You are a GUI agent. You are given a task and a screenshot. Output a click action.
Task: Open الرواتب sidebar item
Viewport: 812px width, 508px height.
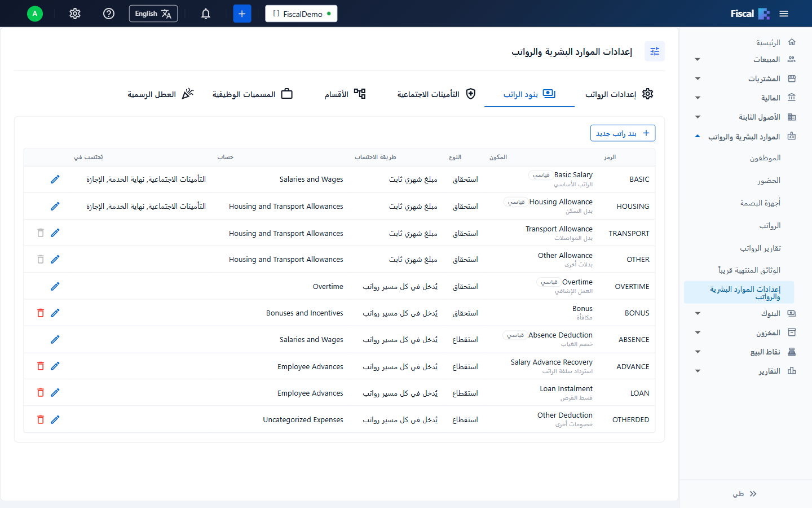(770, 226)
